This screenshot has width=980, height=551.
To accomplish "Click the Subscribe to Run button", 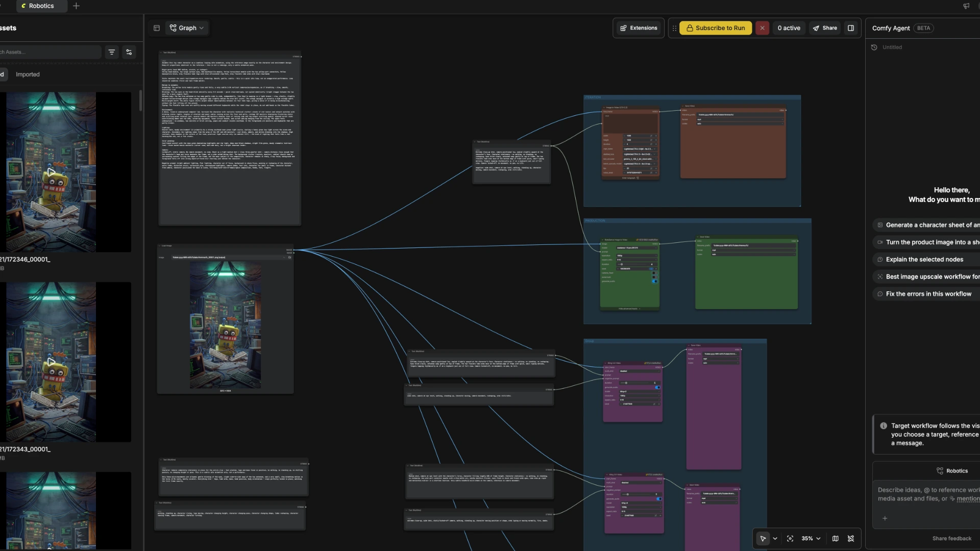I will click(715, 28).
